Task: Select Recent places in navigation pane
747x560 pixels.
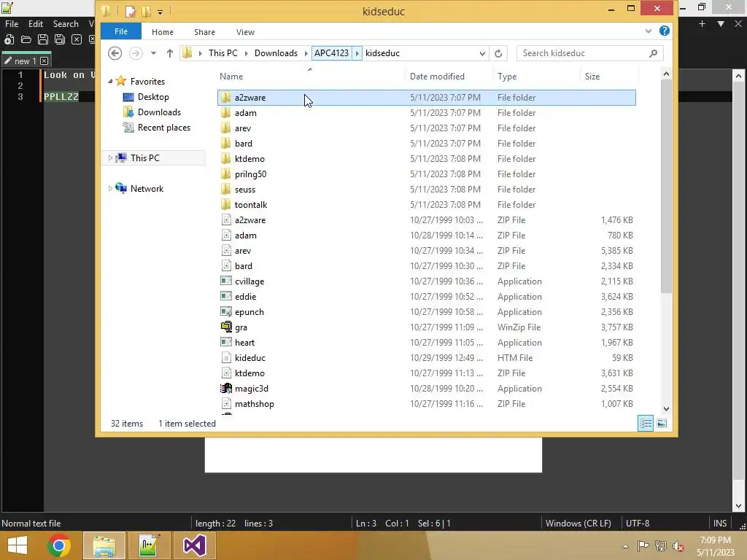Action: click(x=164, y=127)
